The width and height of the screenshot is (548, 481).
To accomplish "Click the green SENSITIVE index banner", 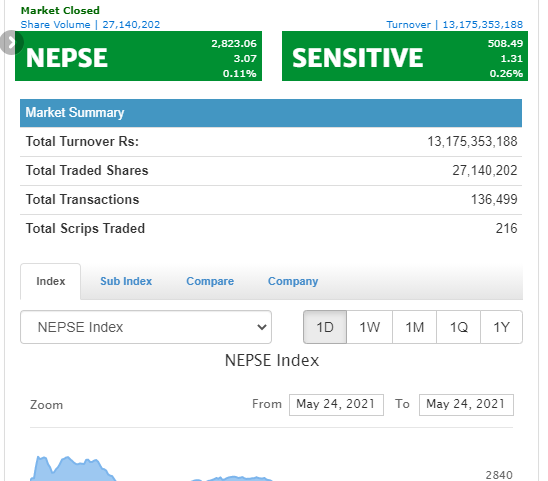I will click(405, 56).
